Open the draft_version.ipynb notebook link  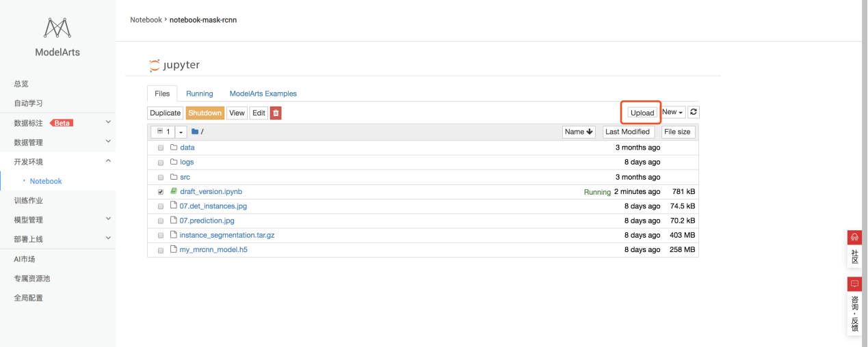click(211, 192)
